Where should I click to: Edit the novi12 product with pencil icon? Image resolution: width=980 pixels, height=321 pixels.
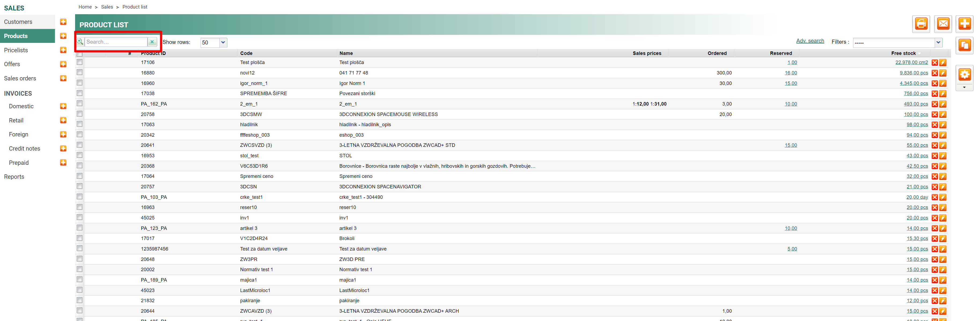943,73
